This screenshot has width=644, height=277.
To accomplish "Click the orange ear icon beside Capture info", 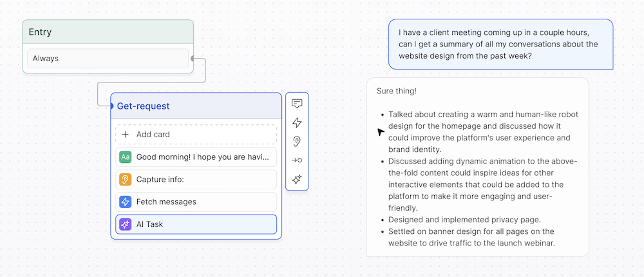I will tap(126, 179).
